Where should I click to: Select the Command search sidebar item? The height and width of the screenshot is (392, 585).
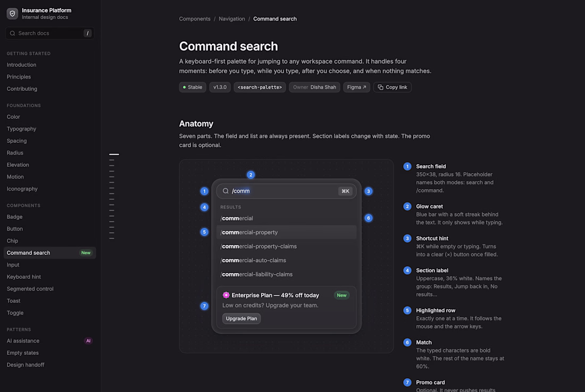(x=50, y=253)
